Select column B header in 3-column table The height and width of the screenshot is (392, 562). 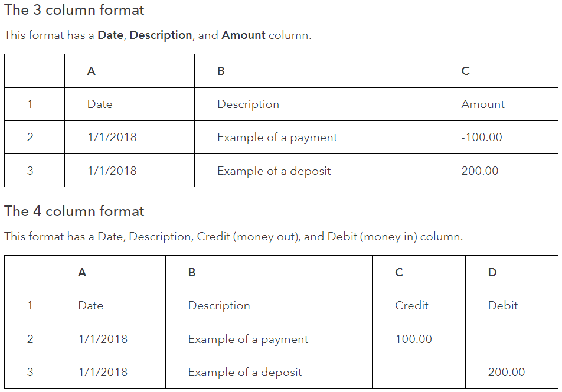click(316, 71)
